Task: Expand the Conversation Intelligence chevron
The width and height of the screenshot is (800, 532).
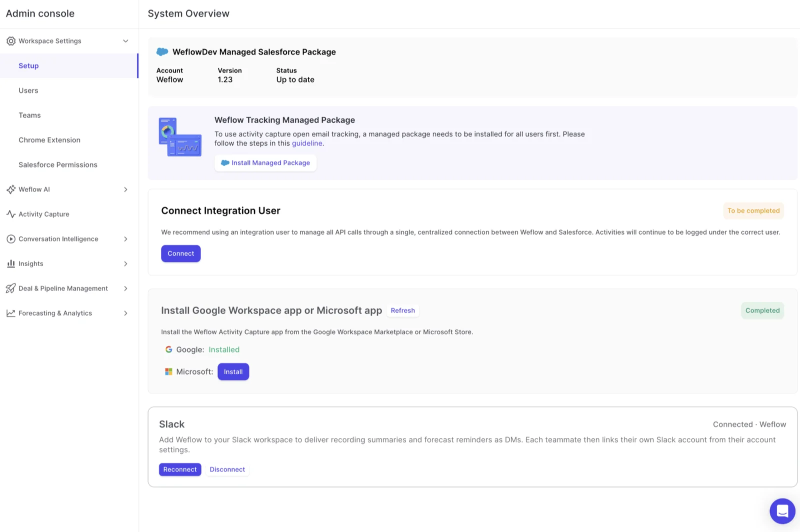Action: [x=125, y=239]
